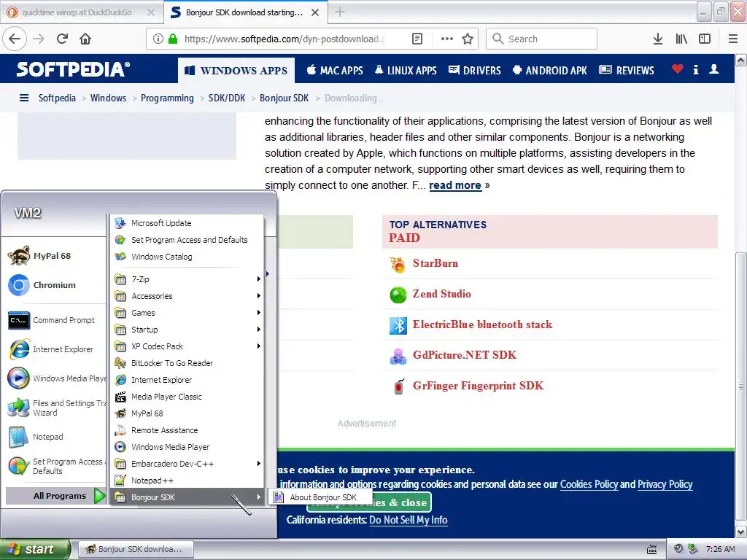
Task: Go to Drivers section
Action: pyautogui.click(x=474, y=71)
